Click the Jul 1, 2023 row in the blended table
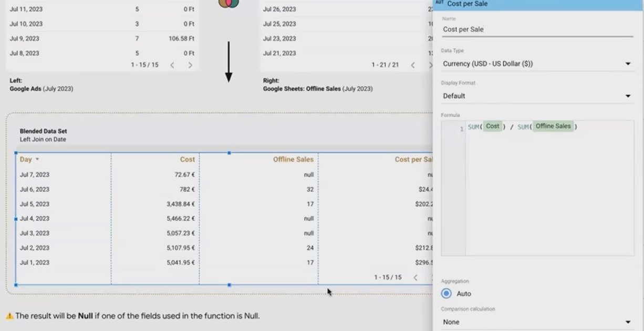Viewport: 644px width, 331px height. point(224,263)
